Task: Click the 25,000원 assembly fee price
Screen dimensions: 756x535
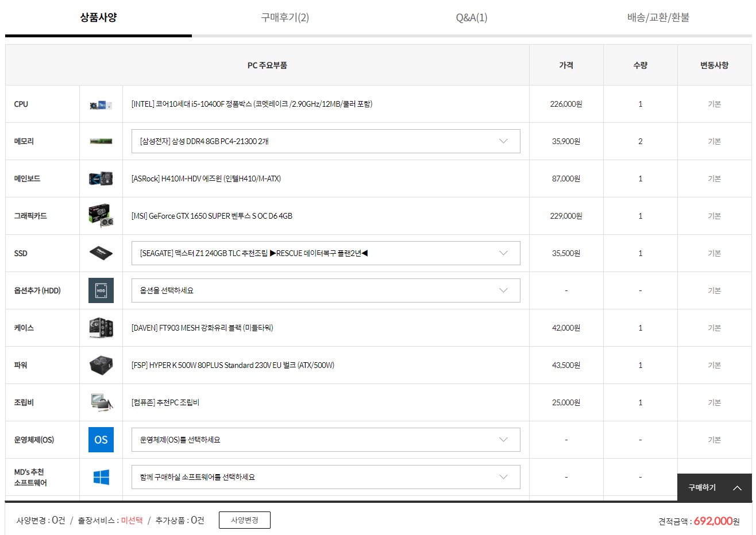Action: (x=566, y=402)
